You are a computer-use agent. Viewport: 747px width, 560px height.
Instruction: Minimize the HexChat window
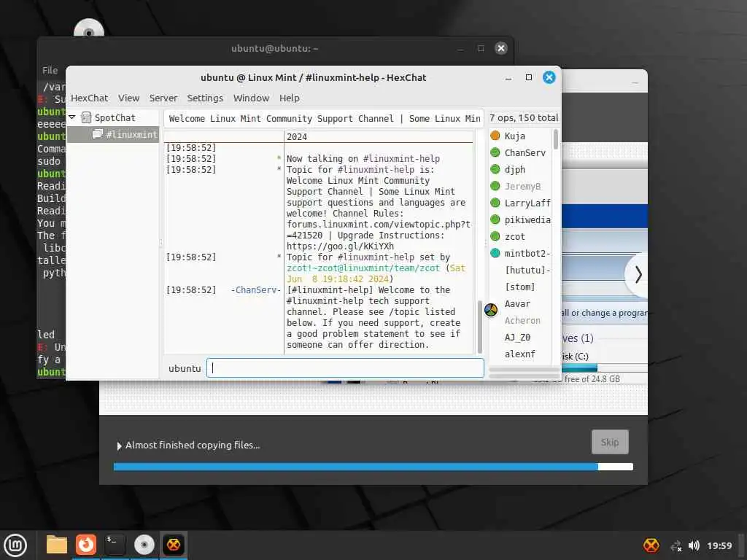(508, 77)
